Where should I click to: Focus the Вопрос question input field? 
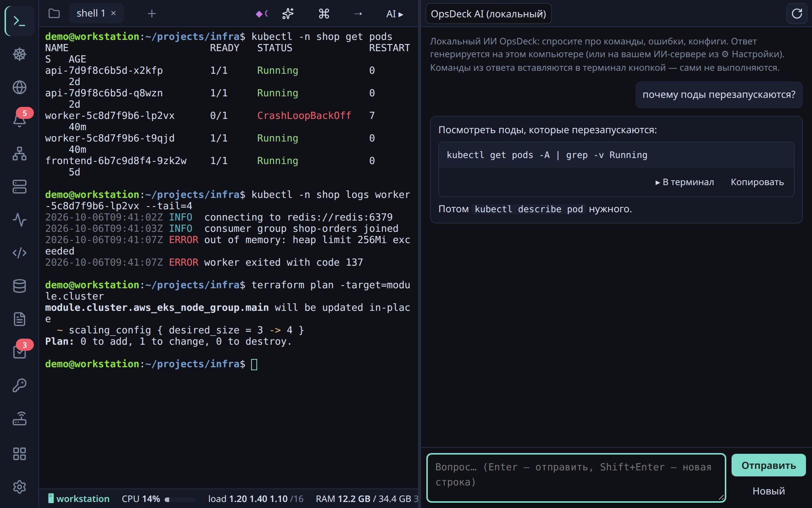coord(576,478)
